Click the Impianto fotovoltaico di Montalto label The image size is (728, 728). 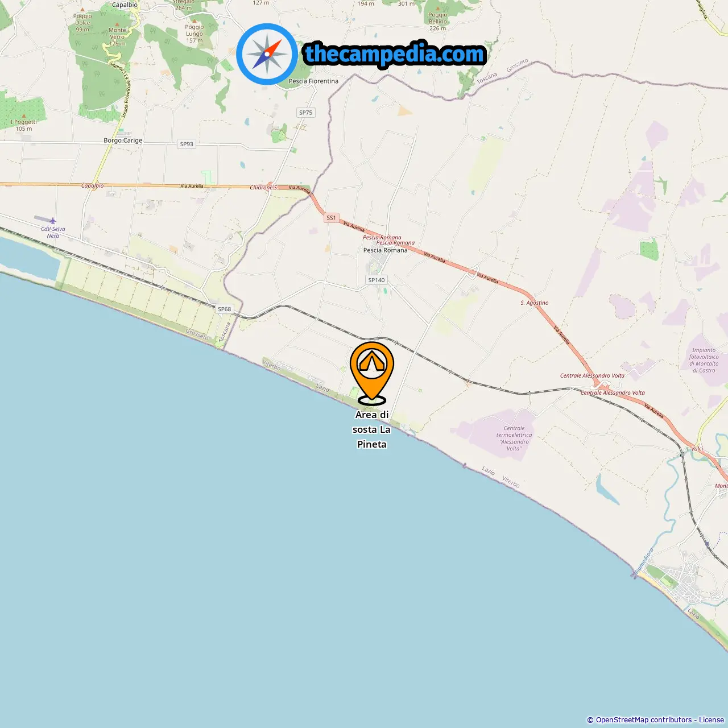tap(704, 361)
